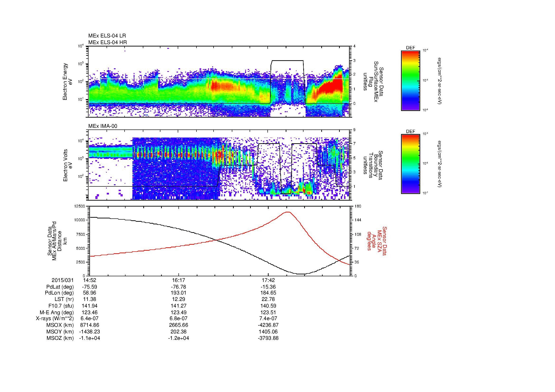The height and width of the screenshot is (392, 555).
Task: Click the SZA axis tick '144'
Action: (358, 220)
